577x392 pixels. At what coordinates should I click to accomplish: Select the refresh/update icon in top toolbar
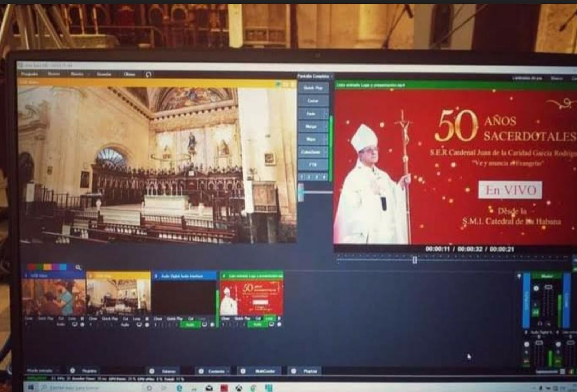149,75
